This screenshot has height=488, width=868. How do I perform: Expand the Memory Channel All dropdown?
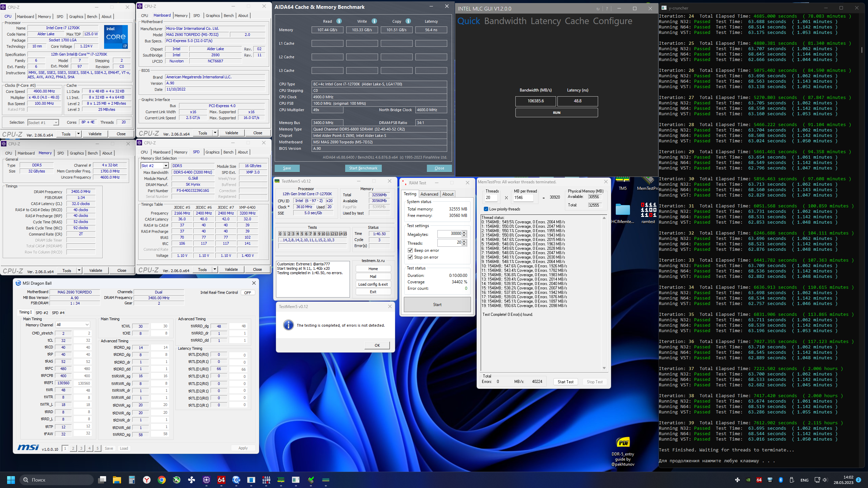pos(87,325)
